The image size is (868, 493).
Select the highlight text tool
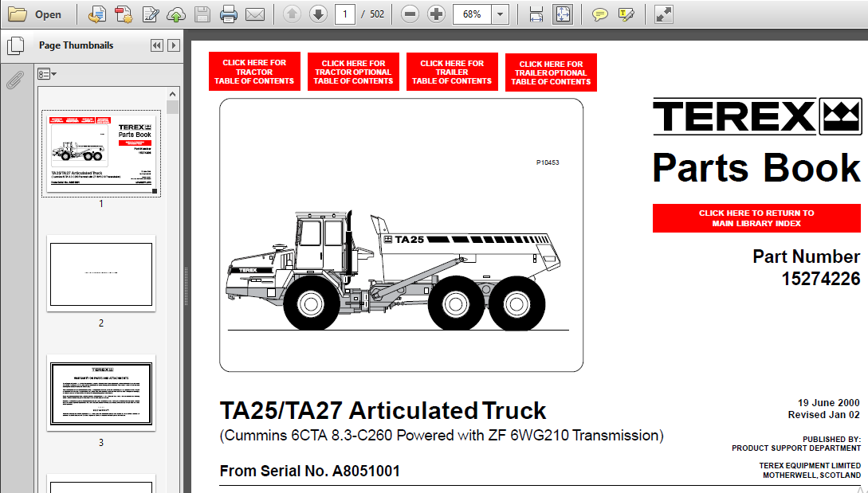pyautogui.click(x=626, y=14)
